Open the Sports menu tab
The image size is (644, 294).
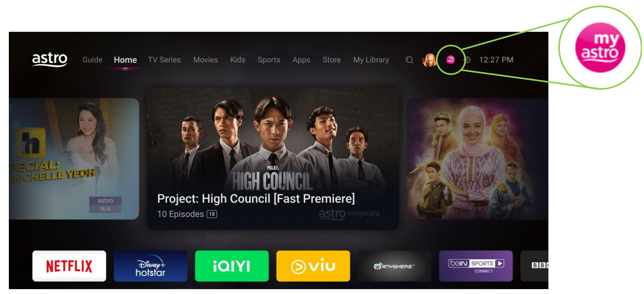(269, 60)
